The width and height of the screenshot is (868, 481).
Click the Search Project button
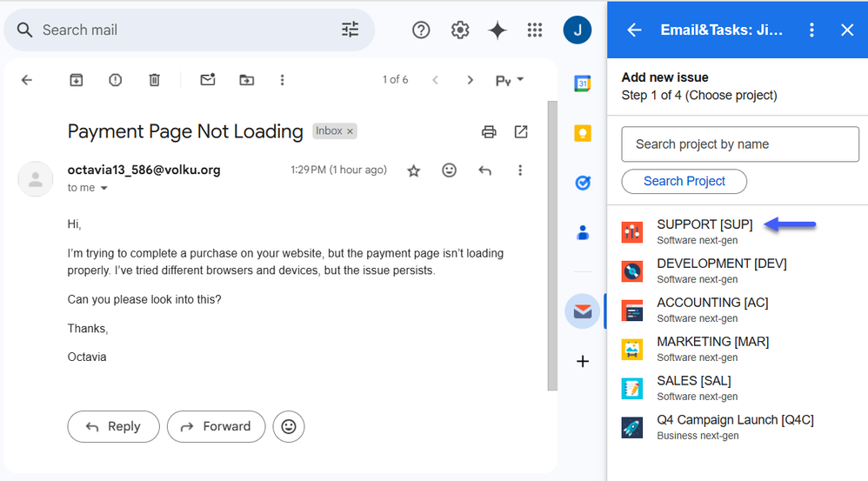click(x=684, y=182)
